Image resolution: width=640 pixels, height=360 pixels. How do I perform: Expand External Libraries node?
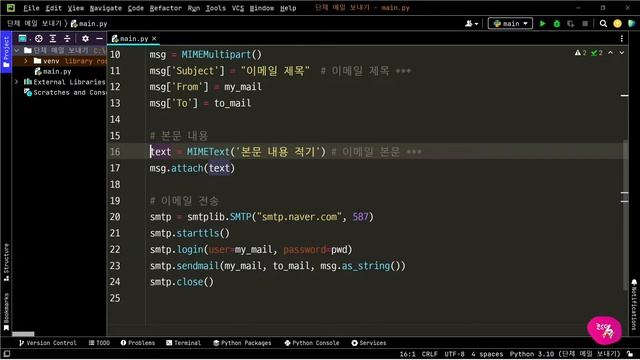click(17, 82)
